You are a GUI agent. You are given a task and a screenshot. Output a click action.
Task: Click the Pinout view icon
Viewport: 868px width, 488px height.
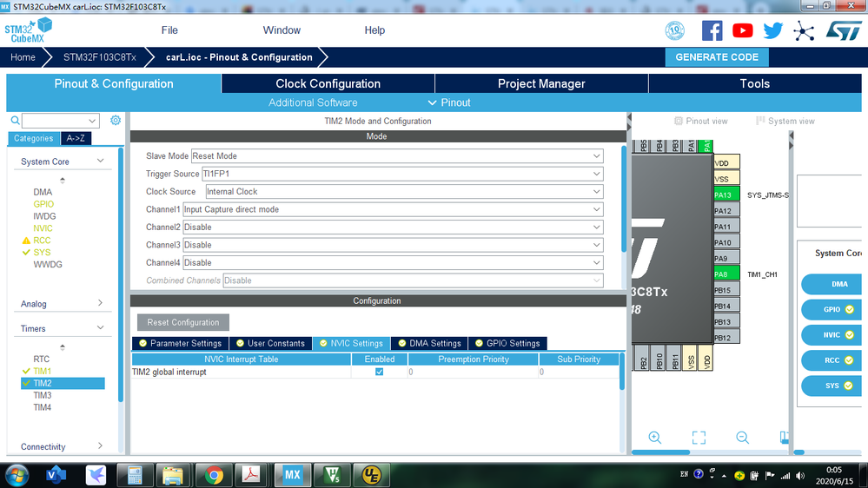tap(678, 121)
